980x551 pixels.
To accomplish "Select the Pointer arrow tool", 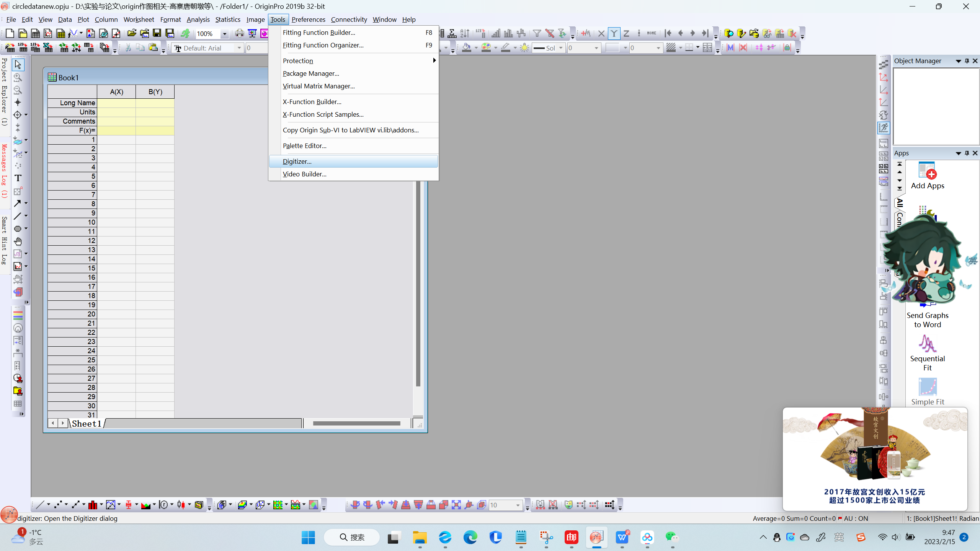I will click(18, 64).
